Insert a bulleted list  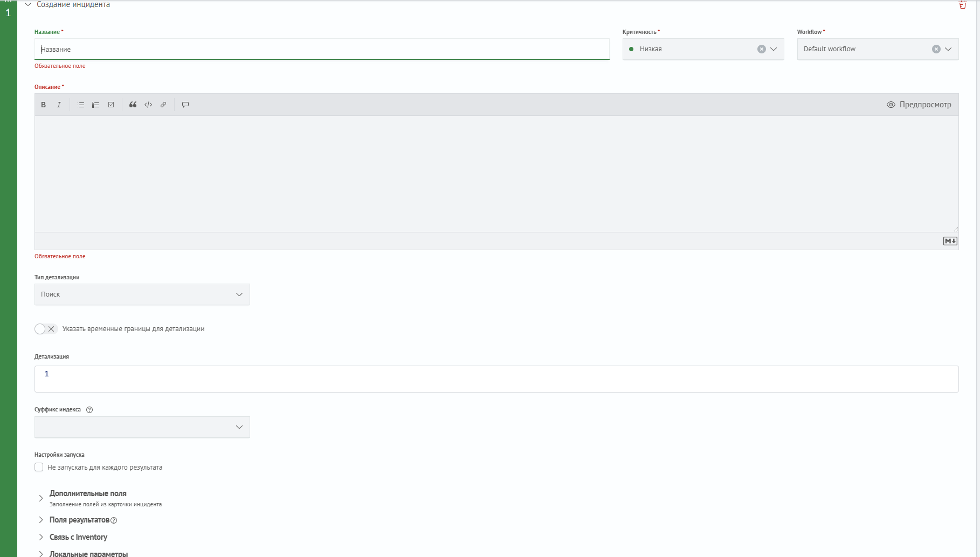coord(81,105)
